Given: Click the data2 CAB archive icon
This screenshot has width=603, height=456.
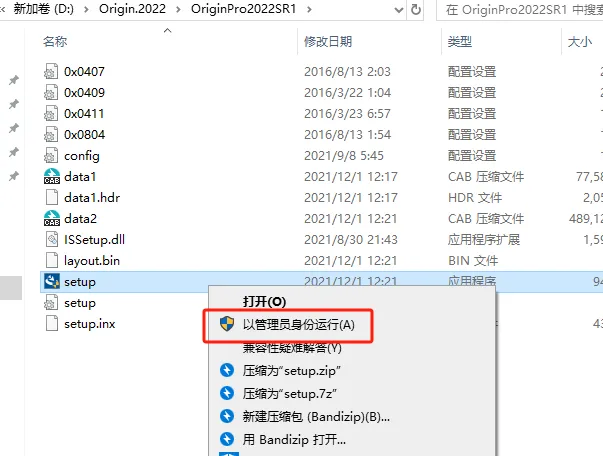Looking at the screenshot, I should [x=52, y=218].
